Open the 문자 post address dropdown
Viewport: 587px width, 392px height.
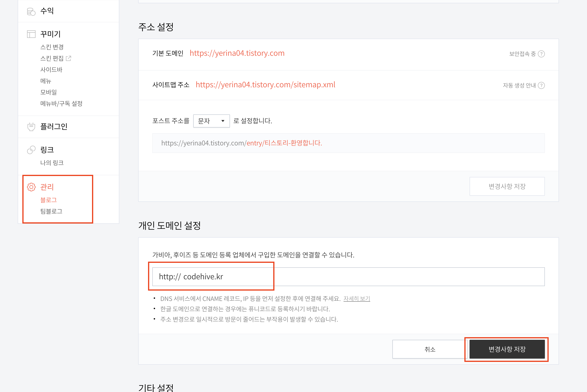pos(211,121)
